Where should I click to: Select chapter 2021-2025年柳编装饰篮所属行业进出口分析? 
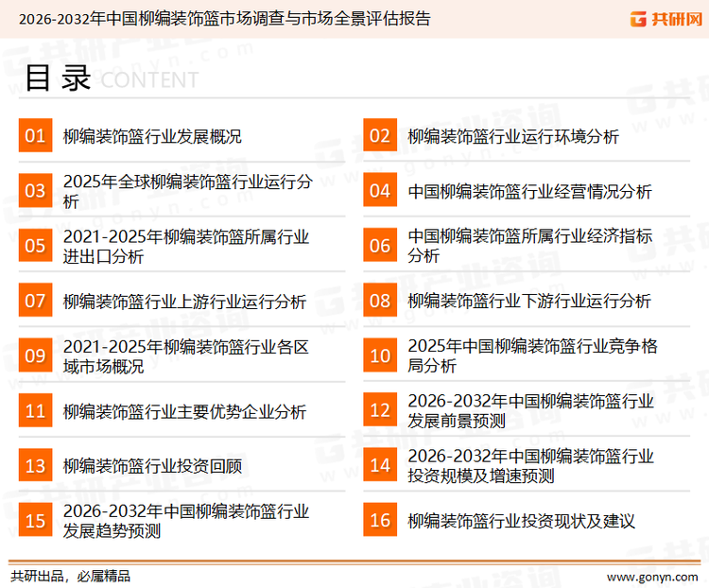[186, 246]
